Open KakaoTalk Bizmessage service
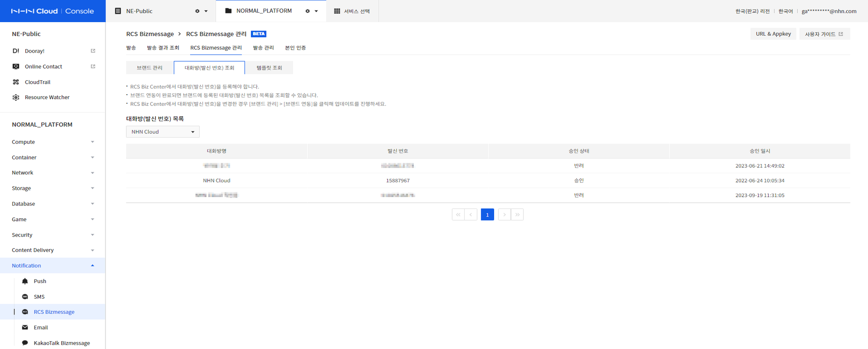868x349 pixels. [x=62, y=343]
